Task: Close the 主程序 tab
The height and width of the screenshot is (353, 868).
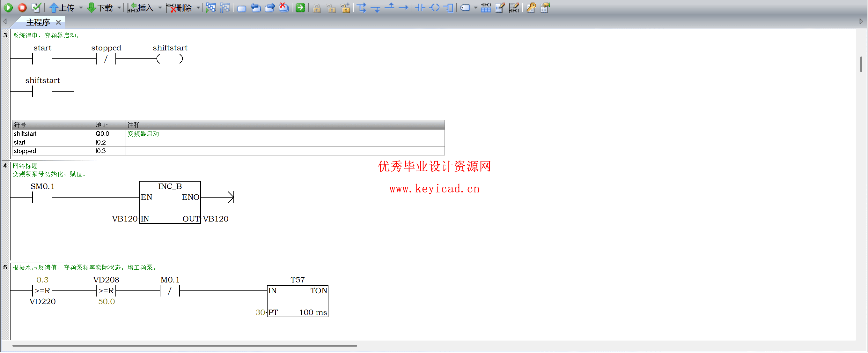Action: pyautogui.click(x=58, y=22)
